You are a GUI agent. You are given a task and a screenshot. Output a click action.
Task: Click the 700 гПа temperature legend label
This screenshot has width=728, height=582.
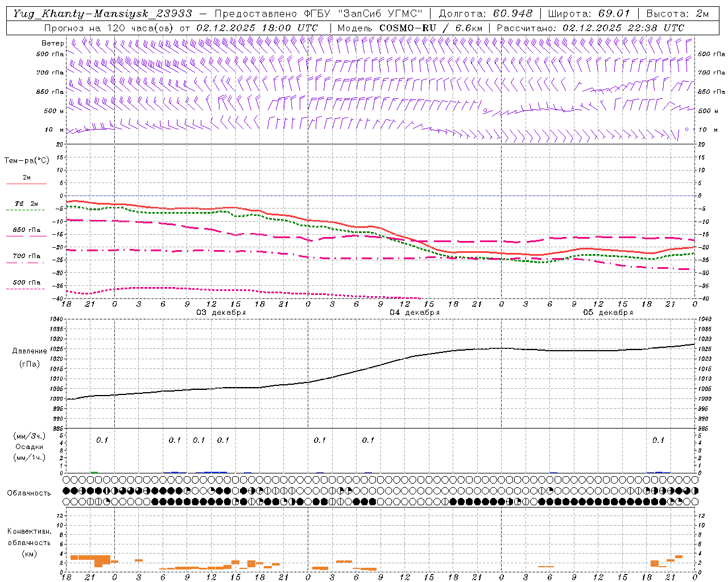tap(27, 256)
